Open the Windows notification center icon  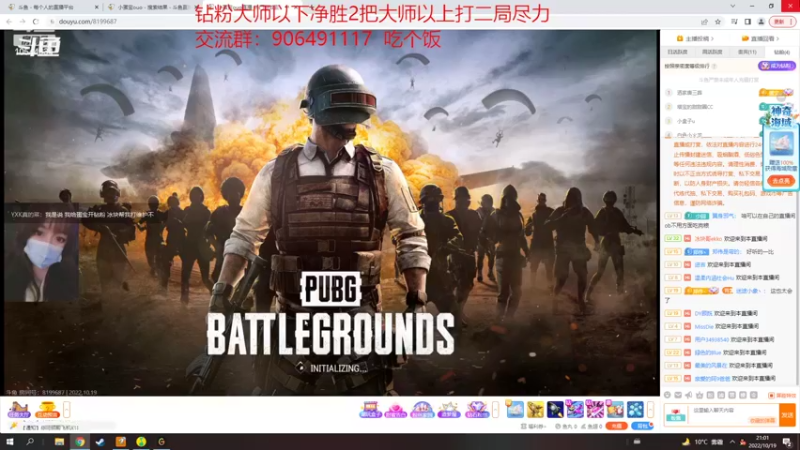(x=787, y=442)
